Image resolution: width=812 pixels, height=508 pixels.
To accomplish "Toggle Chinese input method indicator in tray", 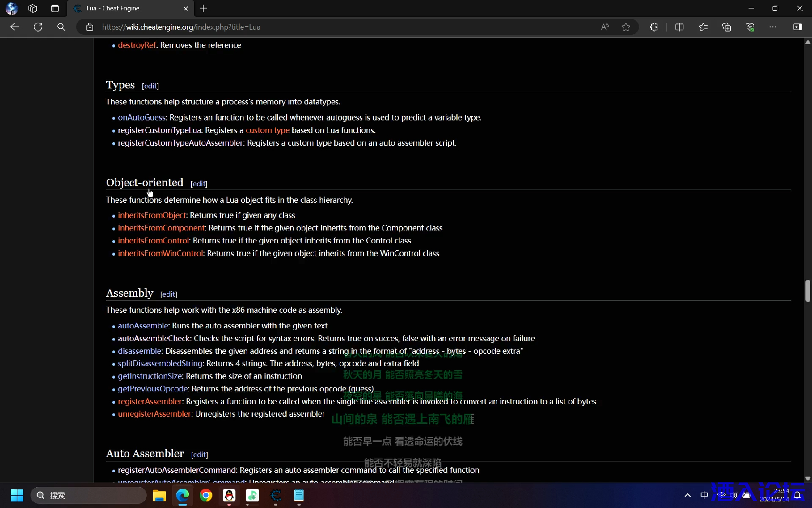I will (704, 495).
